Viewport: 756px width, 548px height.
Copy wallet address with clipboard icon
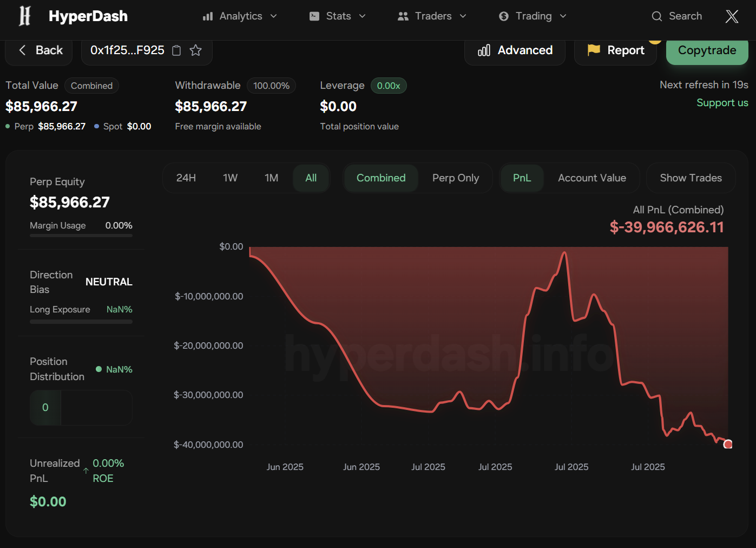[176, 50]
